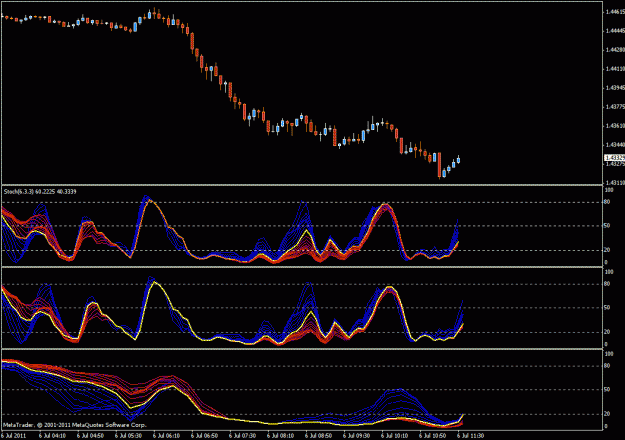The width and height of the screenshot is (625, 440).
Task: Select the "6 Jul 11:30" time label
Action: 470,436
